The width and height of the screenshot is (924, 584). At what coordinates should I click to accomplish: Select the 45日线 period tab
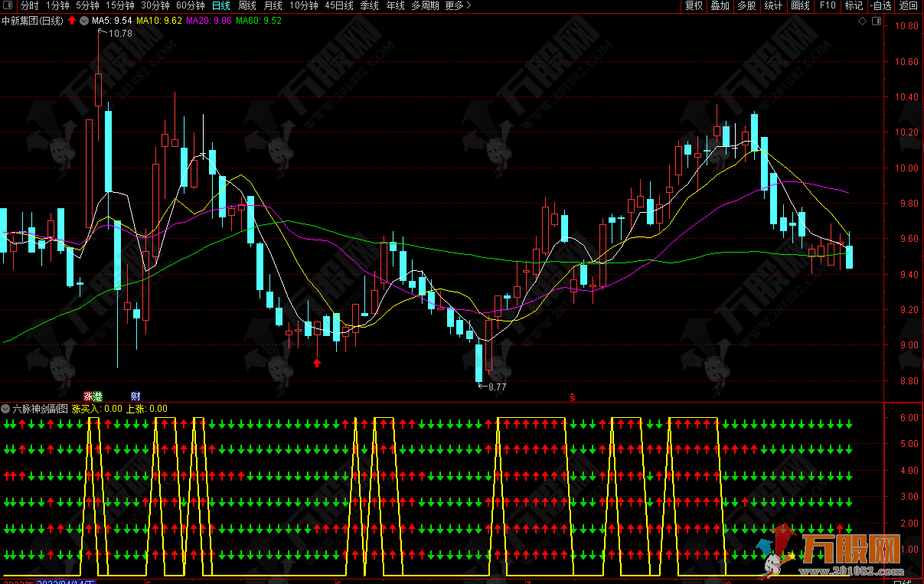click(x=339, y=5)
